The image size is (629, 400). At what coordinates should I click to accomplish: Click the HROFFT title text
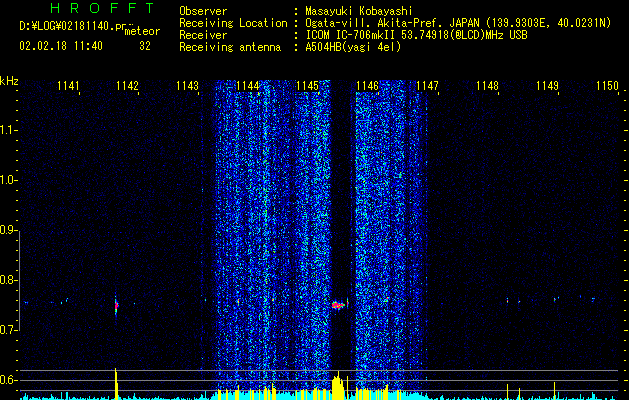coord(103,8)
